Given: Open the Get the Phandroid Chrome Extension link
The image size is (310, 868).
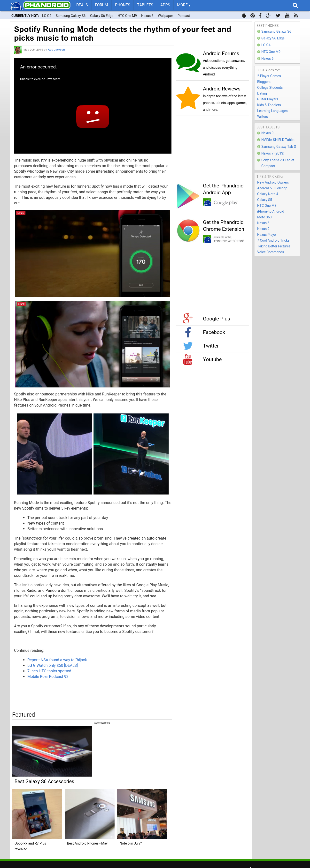Looking at the screenshot, I should pos(223,226).
